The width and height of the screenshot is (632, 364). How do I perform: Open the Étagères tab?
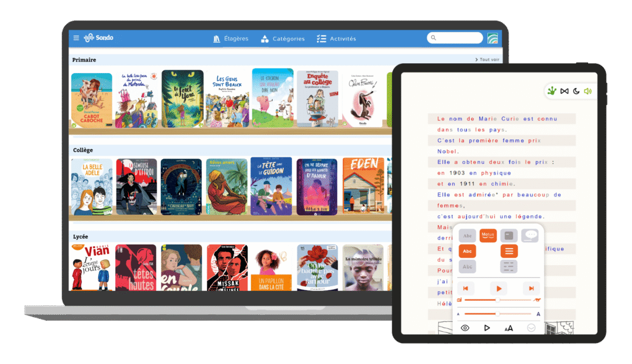231,39
